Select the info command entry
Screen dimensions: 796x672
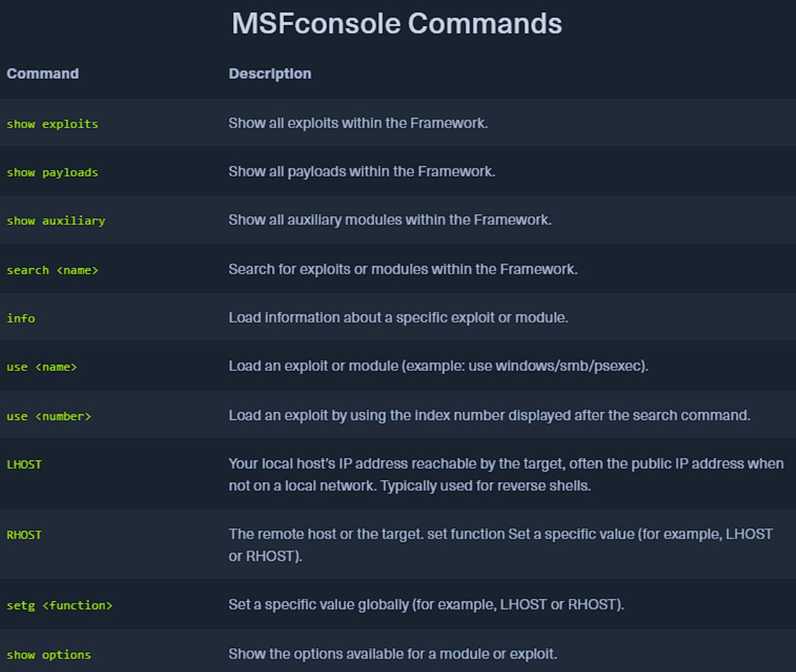tap(21, 318)
